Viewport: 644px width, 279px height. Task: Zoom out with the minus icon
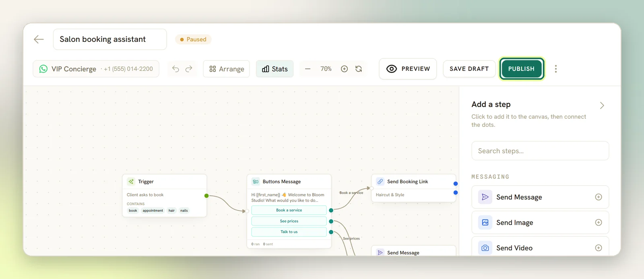tap(308, 69)
